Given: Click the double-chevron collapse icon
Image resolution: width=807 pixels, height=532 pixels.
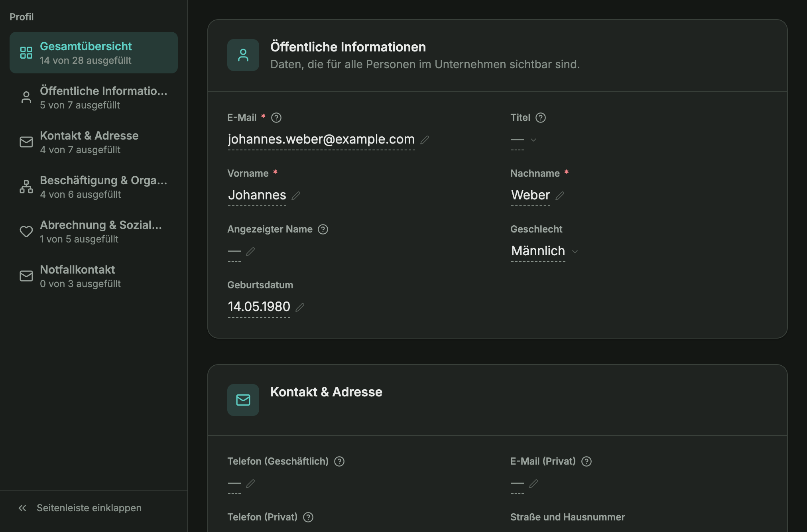Looking at the screenshot, I should [22, 508].
